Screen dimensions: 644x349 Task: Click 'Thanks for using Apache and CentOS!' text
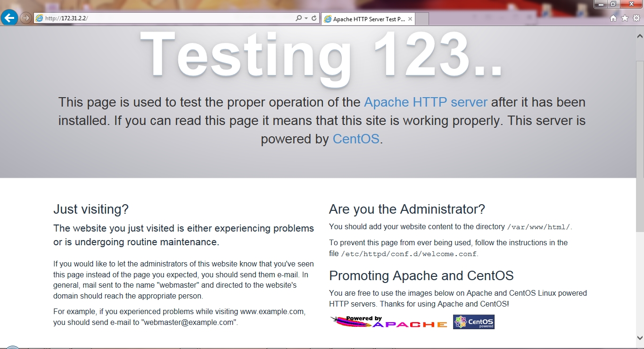(x=445, y=304)
